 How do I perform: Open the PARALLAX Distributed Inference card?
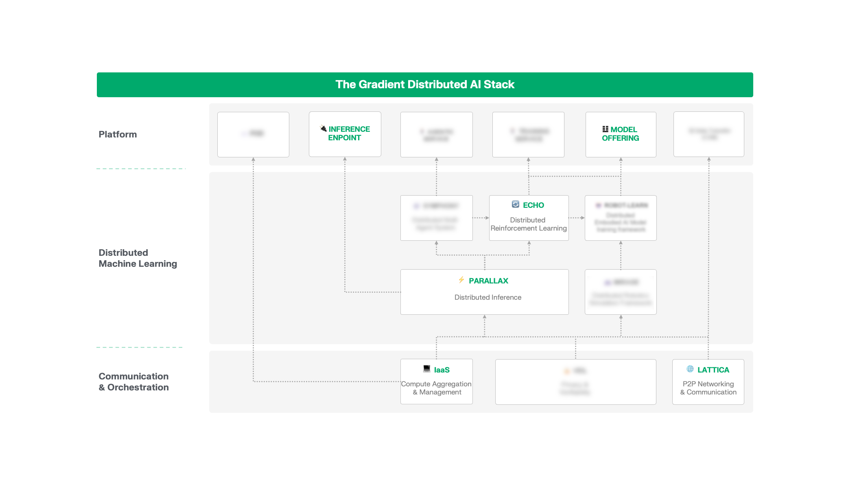485,292
